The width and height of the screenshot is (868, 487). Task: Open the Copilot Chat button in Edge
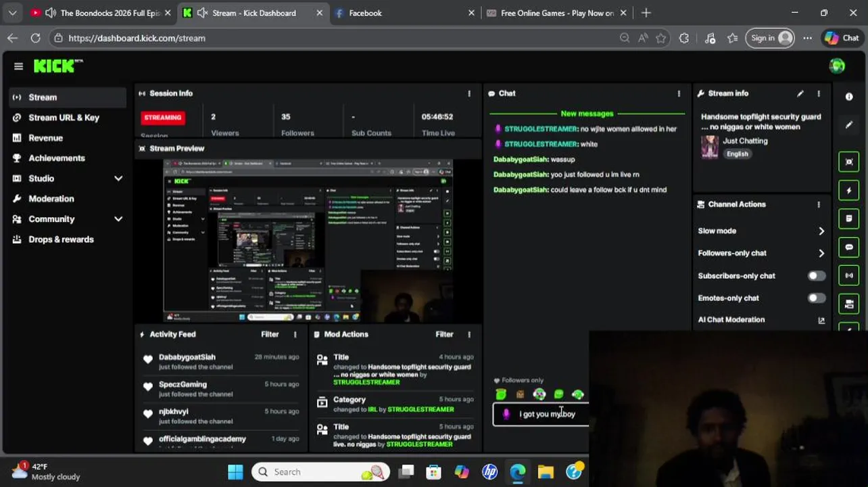[842, 38]
